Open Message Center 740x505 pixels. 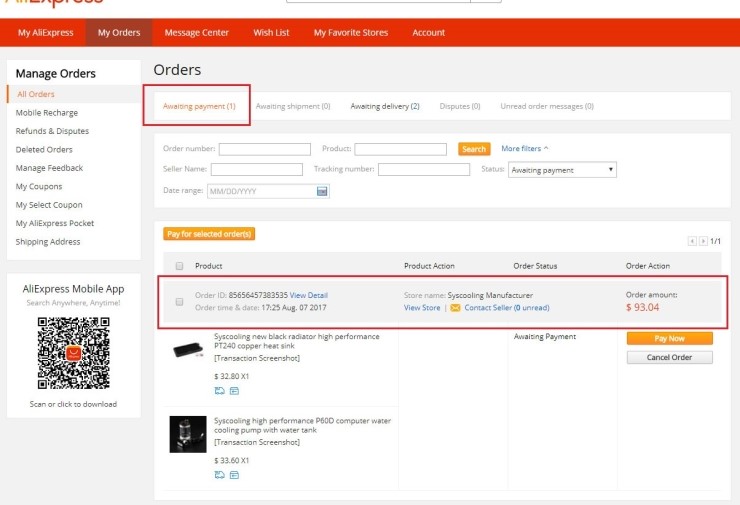pyautogui.click(x=197, y=33)
